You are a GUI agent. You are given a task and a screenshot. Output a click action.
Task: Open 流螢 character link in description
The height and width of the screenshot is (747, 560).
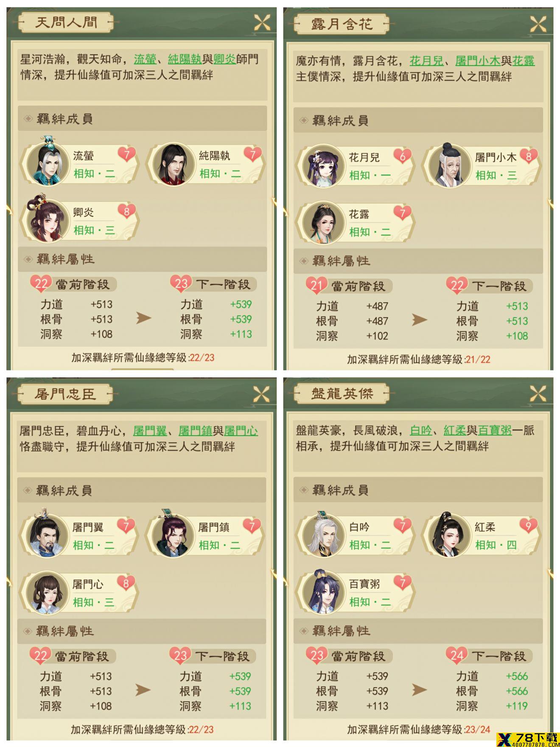[145, 59]
